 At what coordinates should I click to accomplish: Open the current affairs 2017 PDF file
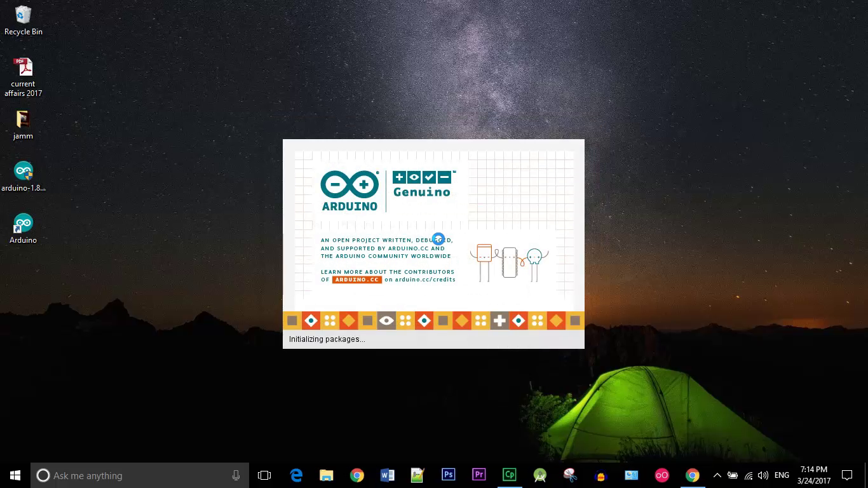click(24, 77)
